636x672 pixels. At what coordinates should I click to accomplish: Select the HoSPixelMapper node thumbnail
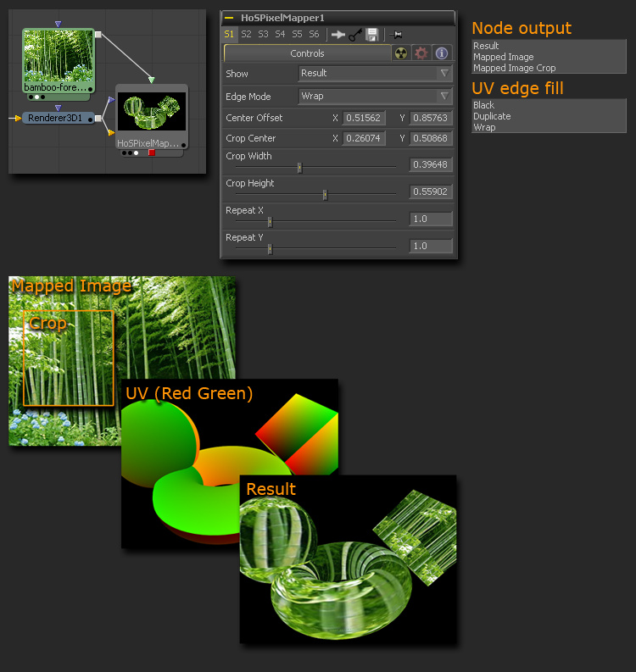(x=152, y=111)
